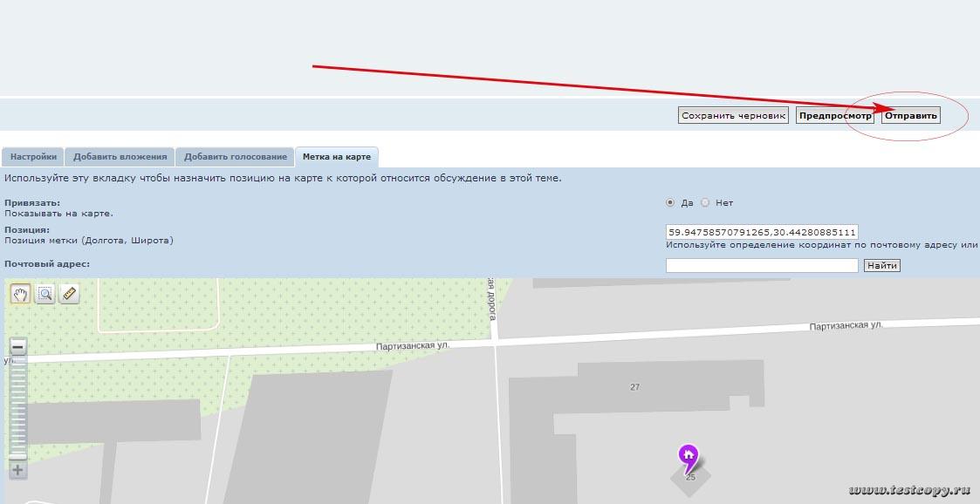Open the "Настройки" tab
This screenshot has width=980, height=504.
click(x=33, y=157)
